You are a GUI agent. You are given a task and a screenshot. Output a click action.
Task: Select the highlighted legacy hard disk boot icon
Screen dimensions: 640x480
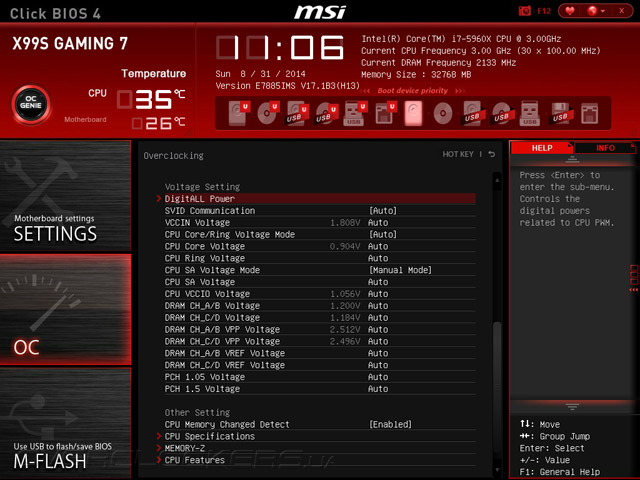[x=413, y=113]
